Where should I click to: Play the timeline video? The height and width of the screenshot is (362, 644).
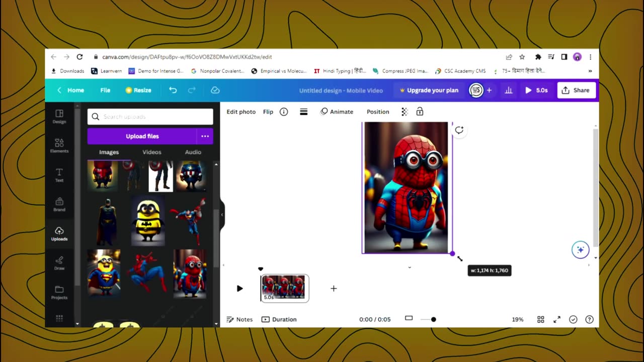click(239, 288)
